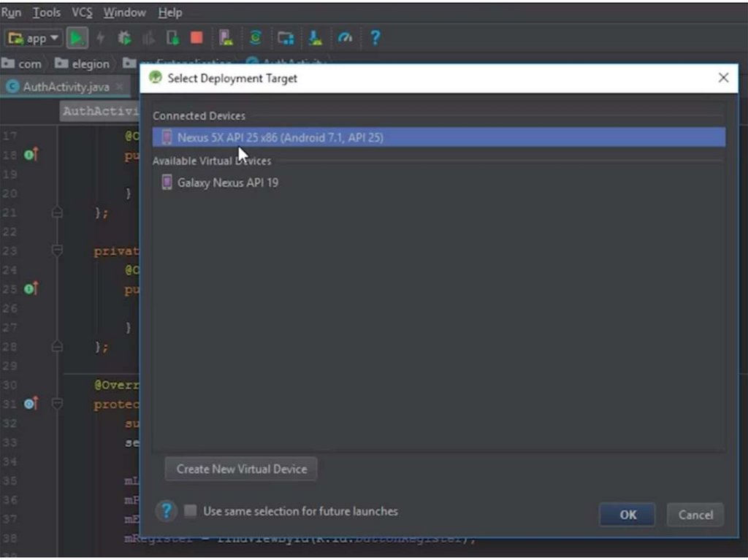Click the Debug app bug icon
The width and height of the screenshot is (748, 560).
pos(124,38)
